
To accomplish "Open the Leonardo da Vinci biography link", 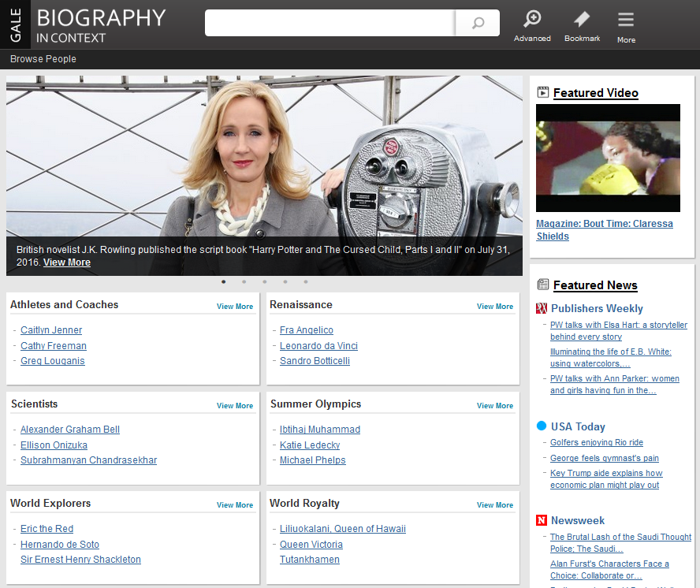I will pos(318,346).
